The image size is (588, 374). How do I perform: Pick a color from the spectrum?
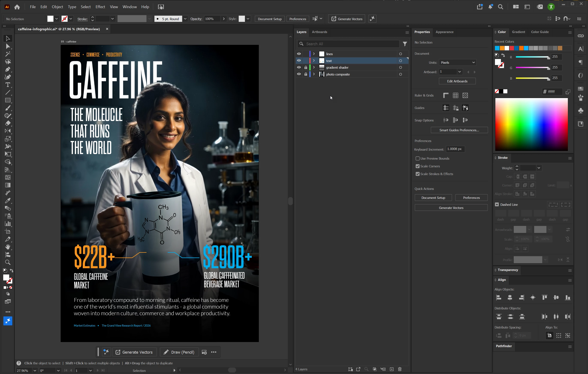coord(531,124)
